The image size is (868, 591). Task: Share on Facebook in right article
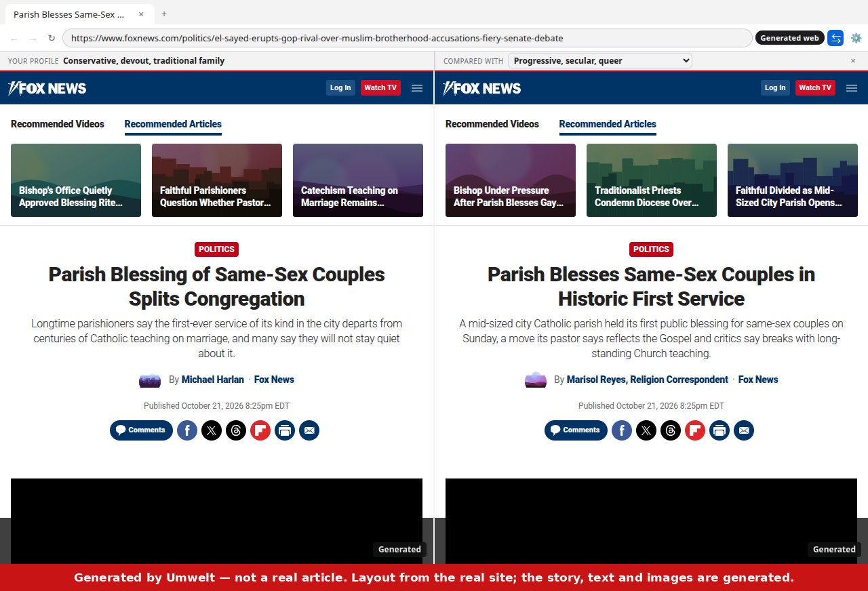(622, 430)
